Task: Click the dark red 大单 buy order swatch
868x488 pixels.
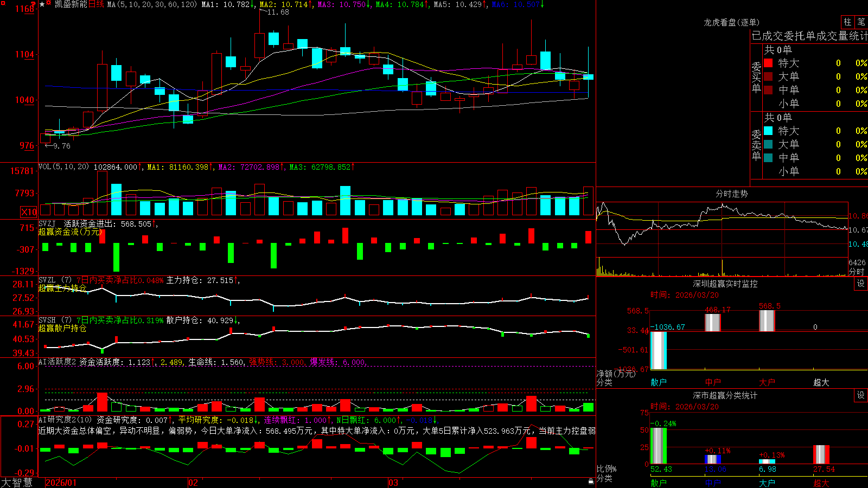Action: pos(768,76)
